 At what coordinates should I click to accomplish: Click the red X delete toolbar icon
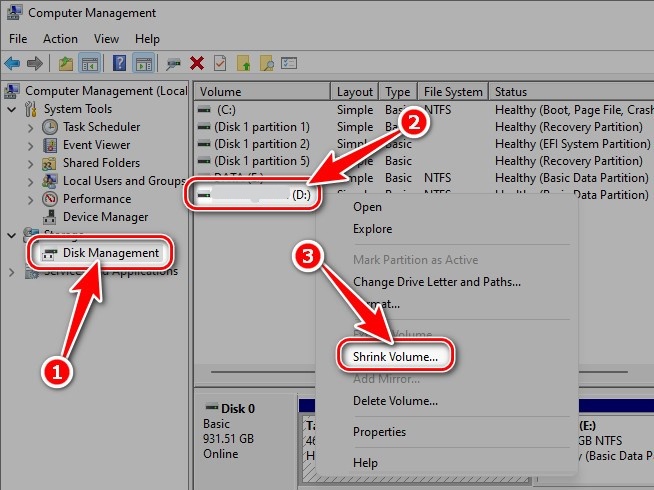197,64
